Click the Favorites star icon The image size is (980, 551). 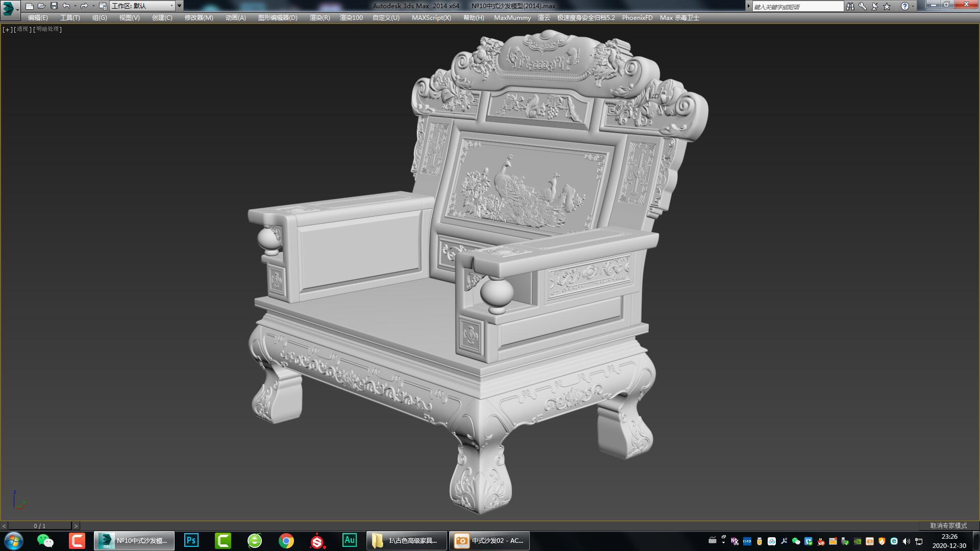pyautogui.click(x=887, y=7)
